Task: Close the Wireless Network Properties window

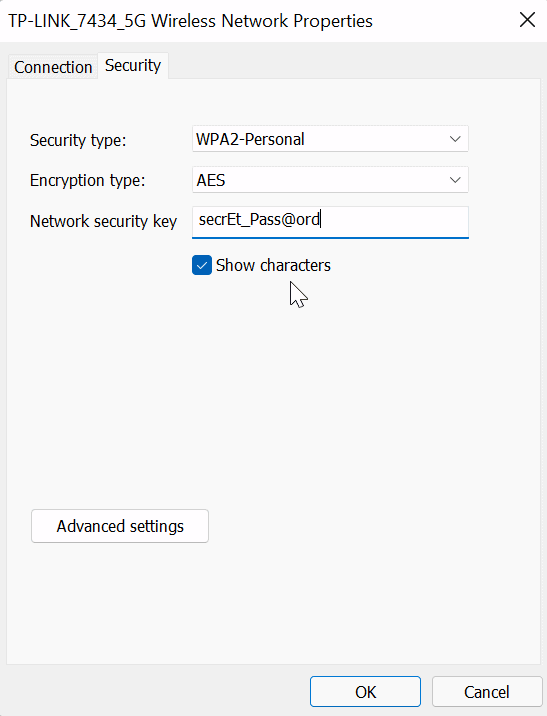Action: coord(527,20)
